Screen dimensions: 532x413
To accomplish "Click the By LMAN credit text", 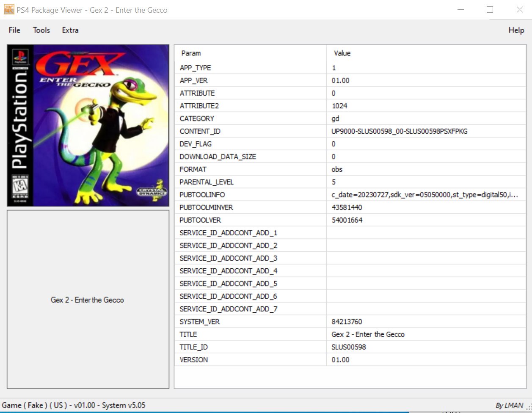I will pyautogui.click(x=510, y=405).
